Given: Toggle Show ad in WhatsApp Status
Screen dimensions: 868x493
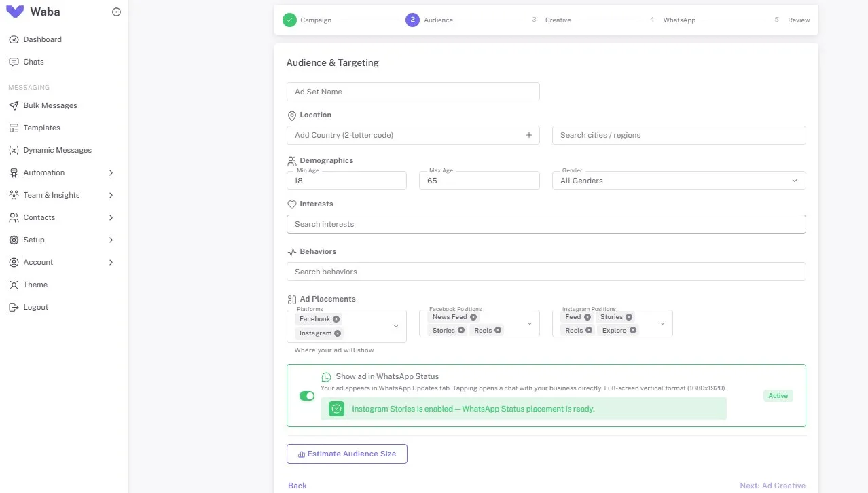Looking at the screenshot, I should click(x=307, y=396).
